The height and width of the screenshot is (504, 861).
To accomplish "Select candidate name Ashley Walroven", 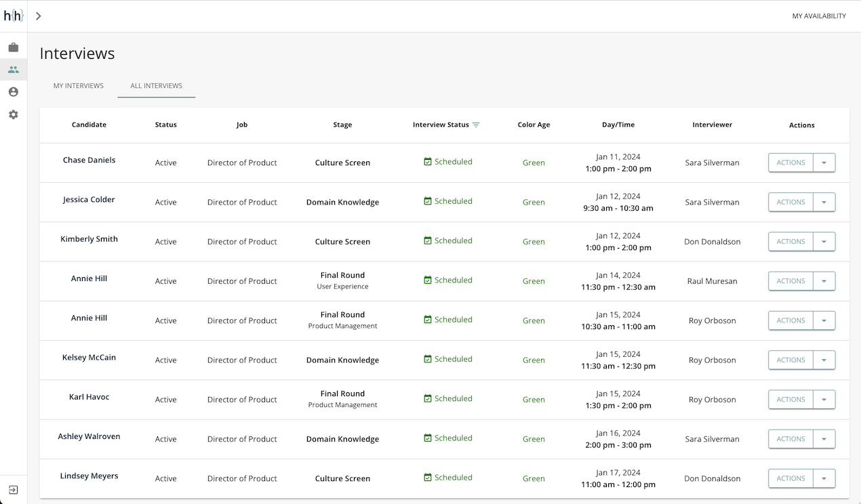I will point(89,436).
